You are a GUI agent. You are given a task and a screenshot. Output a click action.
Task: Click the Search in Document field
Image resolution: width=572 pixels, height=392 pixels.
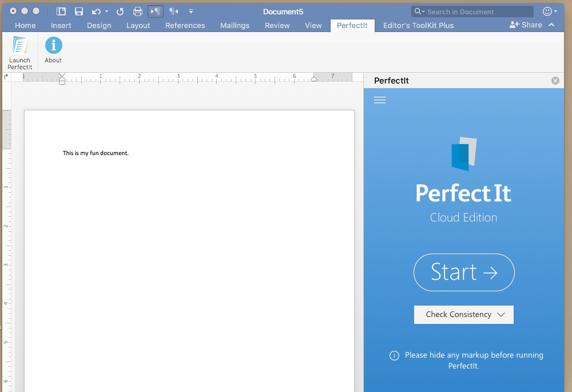(x=472, y=11)
